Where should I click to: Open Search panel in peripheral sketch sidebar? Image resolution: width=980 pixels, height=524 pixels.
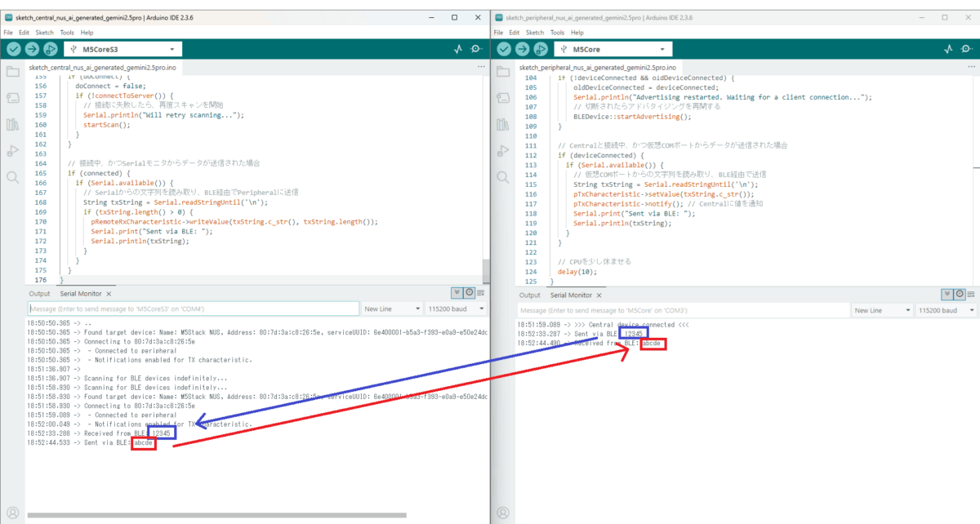[x=503, y=176]
